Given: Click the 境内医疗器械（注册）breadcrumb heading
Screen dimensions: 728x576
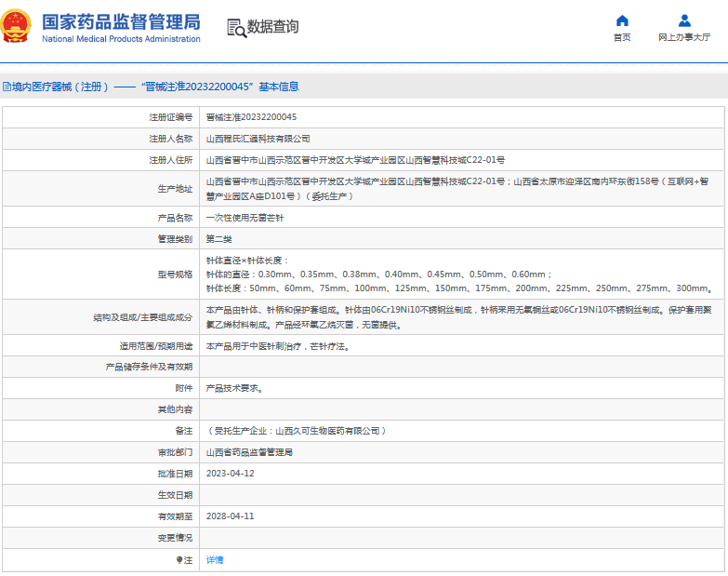Looking at the screenshot, I should 60,87.
